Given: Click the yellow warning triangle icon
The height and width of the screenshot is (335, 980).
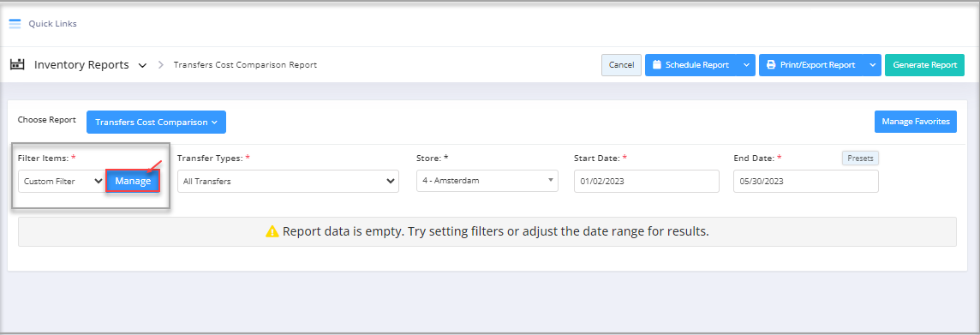Looking at the screenshot, I should click(x=272, y=231).
